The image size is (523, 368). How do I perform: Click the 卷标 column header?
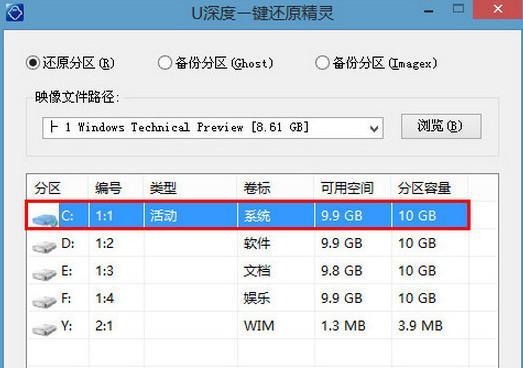tap(256, 188)
